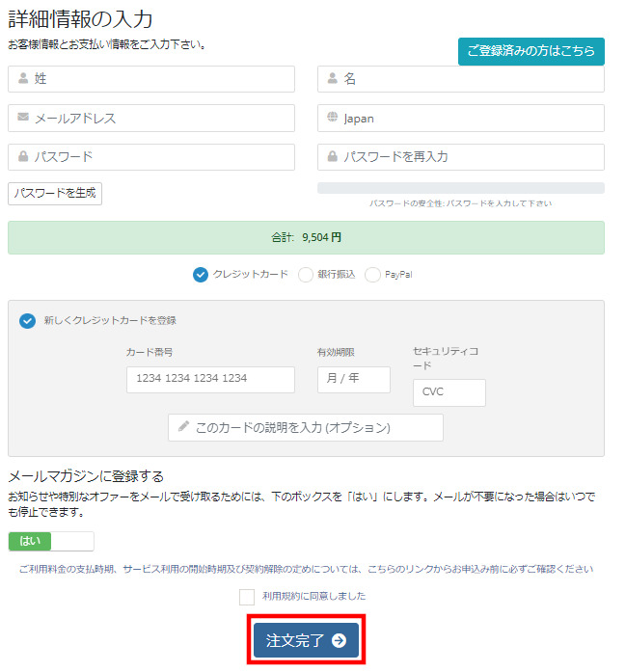Click the カード番号 input field
The image size is (626, 672).
pos(210,379)
